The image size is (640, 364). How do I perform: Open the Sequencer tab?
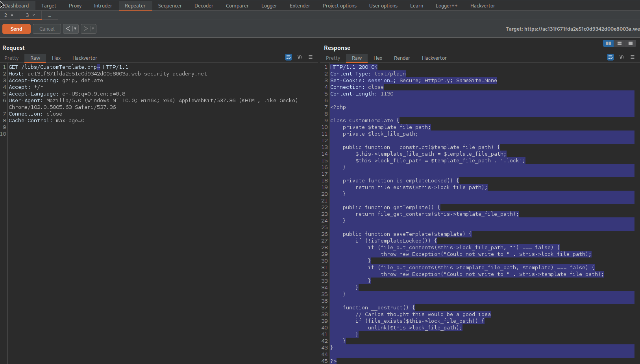click(170, 6)
